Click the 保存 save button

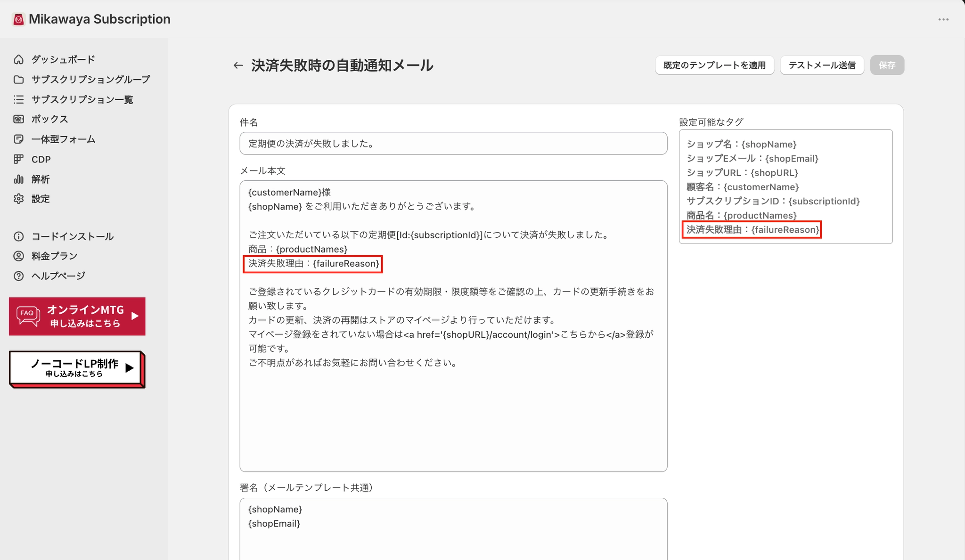887,65
